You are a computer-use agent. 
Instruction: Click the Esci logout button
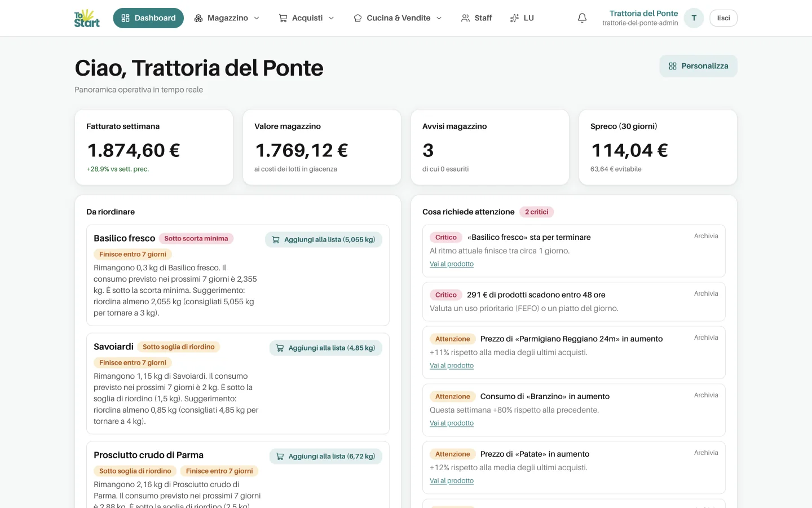pos(723,18)
